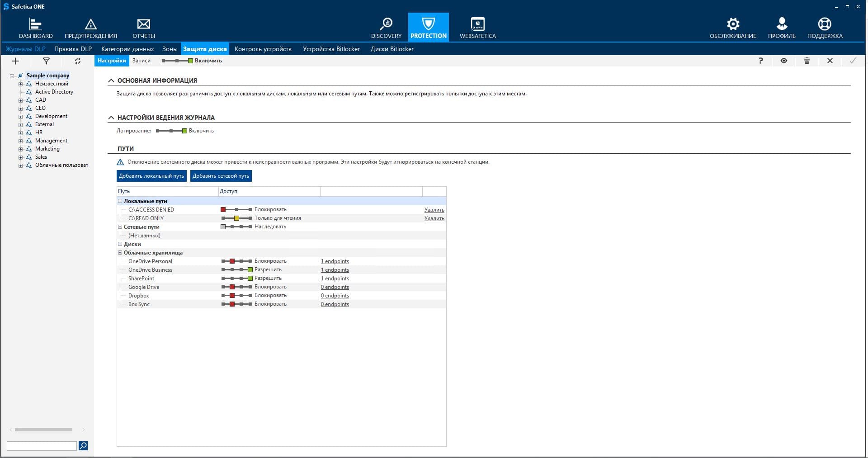Toggle the top Включить feature switch
This screenshot has height=458, width=868.
177,61
